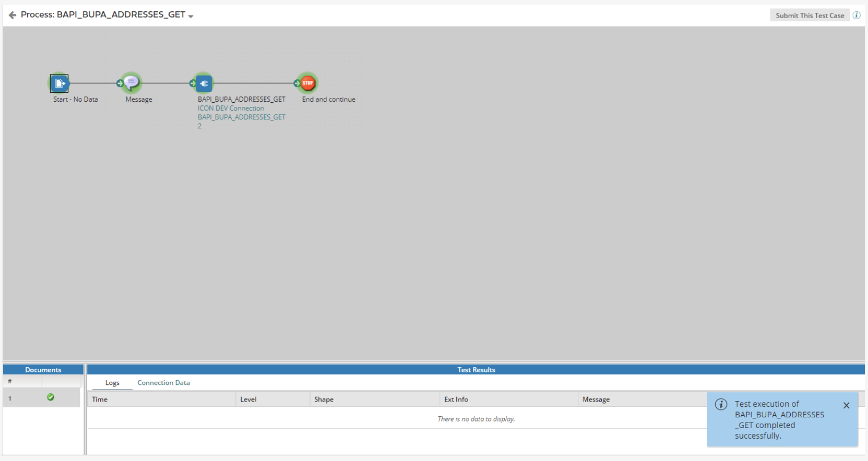This screenshot has height=461, width=868.
Task: Open the ICON DEV Connection link
Action: pyautogui.click(x=231, y=108)
